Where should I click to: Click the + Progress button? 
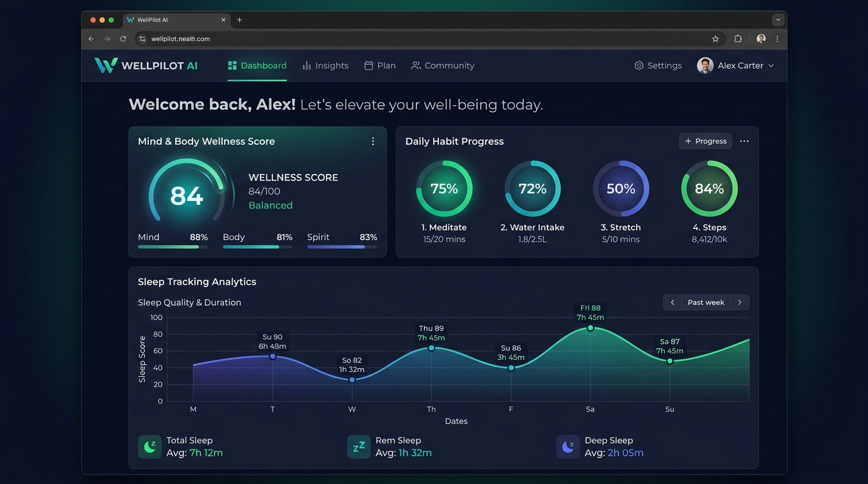(x=705, y=141)
